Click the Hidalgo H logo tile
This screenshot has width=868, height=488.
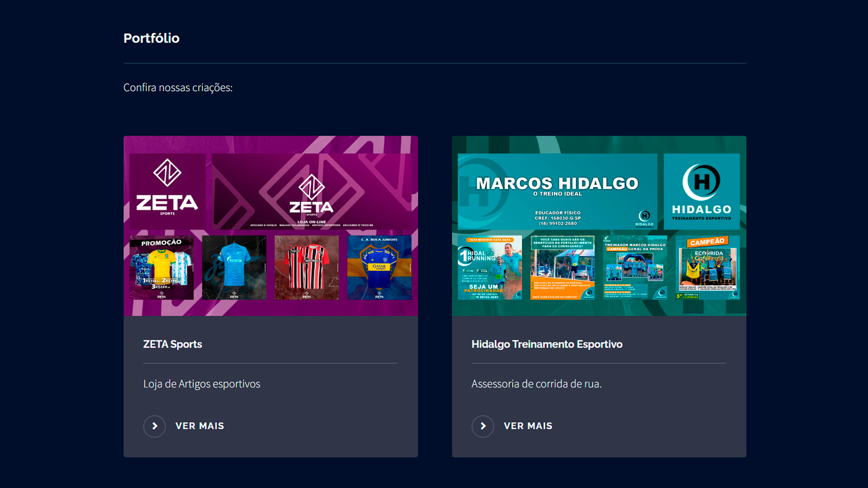(702, 192)
